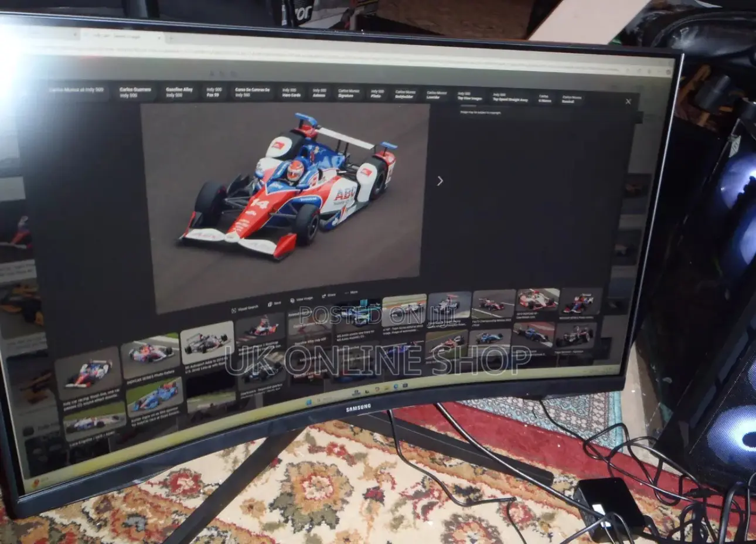Select the Indy 500 Top View Images suggestion
The image size is (756, 544).
pyautogui.click(x=469, y=96)
